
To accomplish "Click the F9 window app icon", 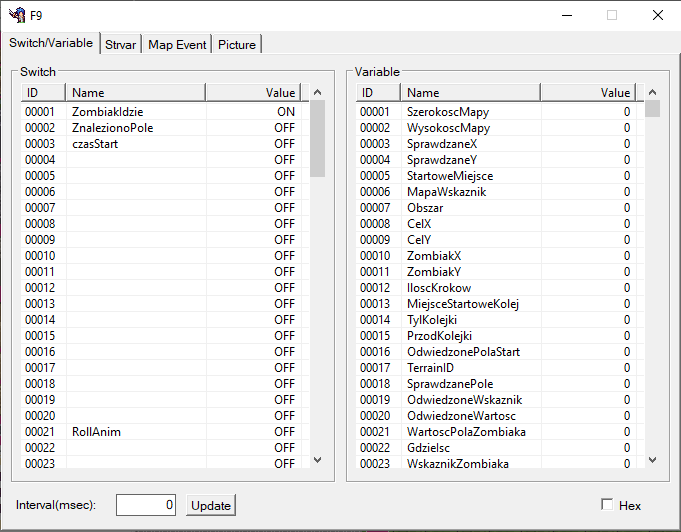I will [17, 15].
